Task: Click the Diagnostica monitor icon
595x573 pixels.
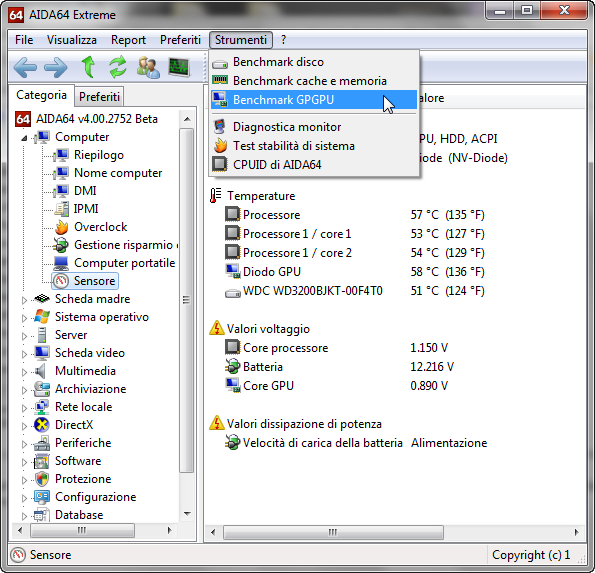Action: click(220, 127)
